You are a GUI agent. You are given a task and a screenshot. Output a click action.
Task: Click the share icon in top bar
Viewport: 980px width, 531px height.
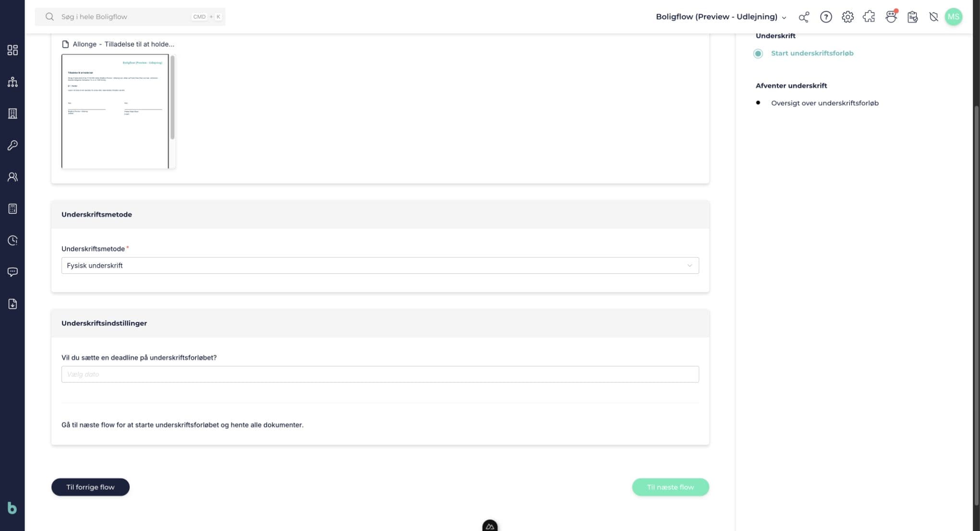pyautogui.click(x=804, y=17)
